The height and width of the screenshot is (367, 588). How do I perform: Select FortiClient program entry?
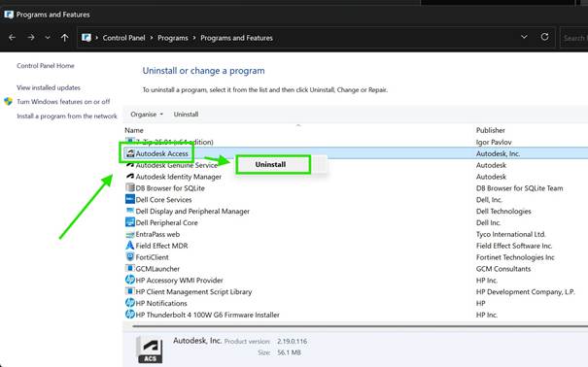pyautogui.click(x=152, y=257)
